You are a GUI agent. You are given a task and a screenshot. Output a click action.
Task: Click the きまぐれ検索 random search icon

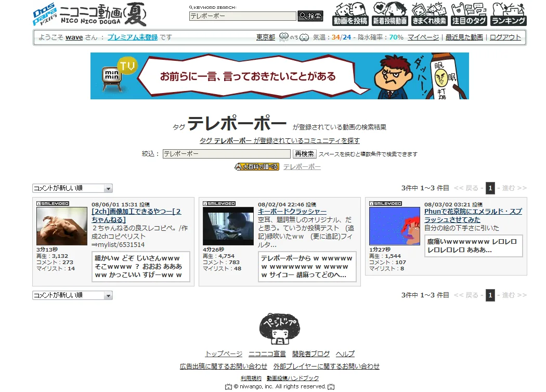[x=429, y=14]
